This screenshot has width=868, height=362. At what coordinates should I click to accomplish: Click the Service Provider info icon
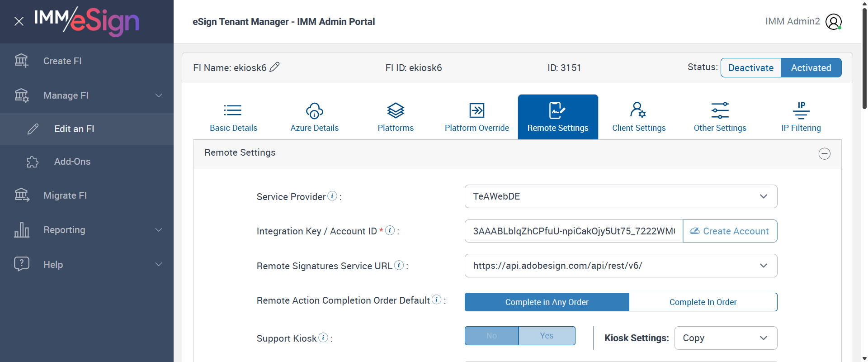coord(332,196)
